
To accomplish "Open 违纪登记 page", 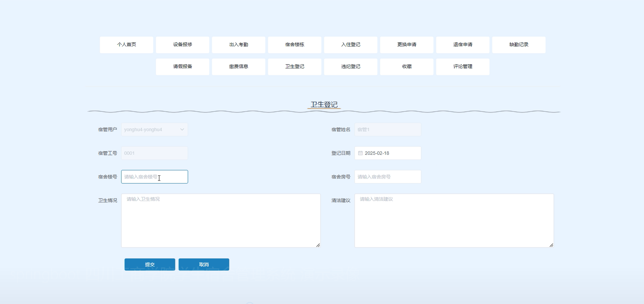I will [351, 67].
